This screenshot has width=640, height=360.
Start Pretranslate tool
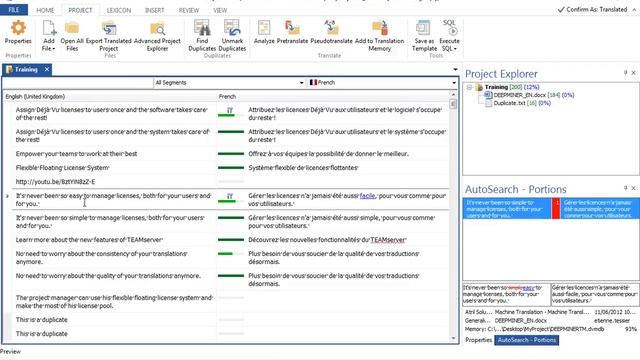[x=292, y=28]
